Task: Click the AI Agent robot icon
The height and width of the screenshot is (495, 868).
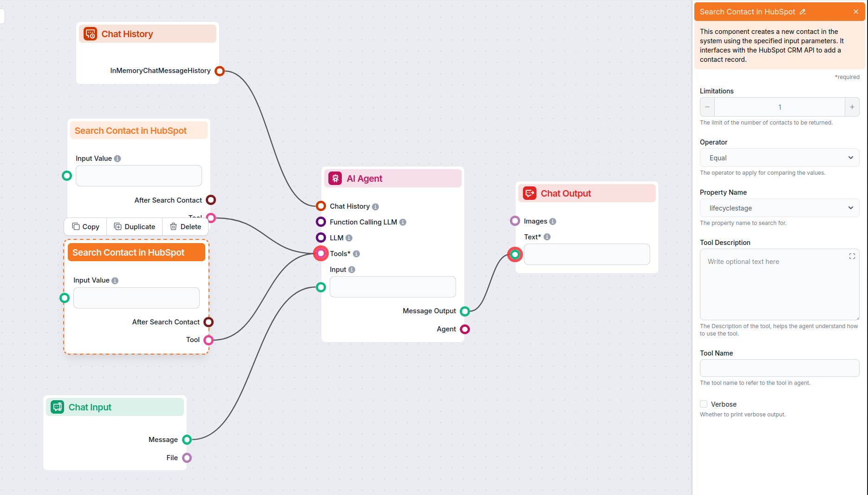Action: click(x=335, y=178)
